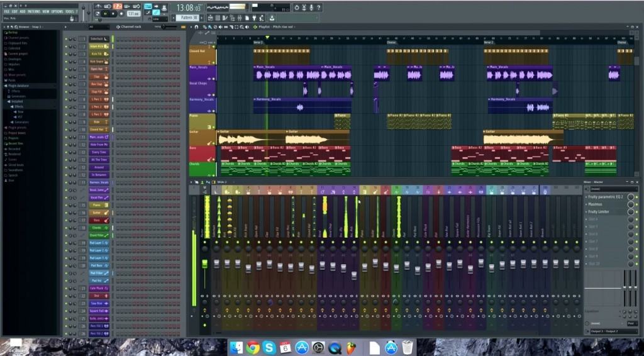Select the playlist Playback speaker tool
The height and width of the screenshot is (356, 644).
coord(247,27)
